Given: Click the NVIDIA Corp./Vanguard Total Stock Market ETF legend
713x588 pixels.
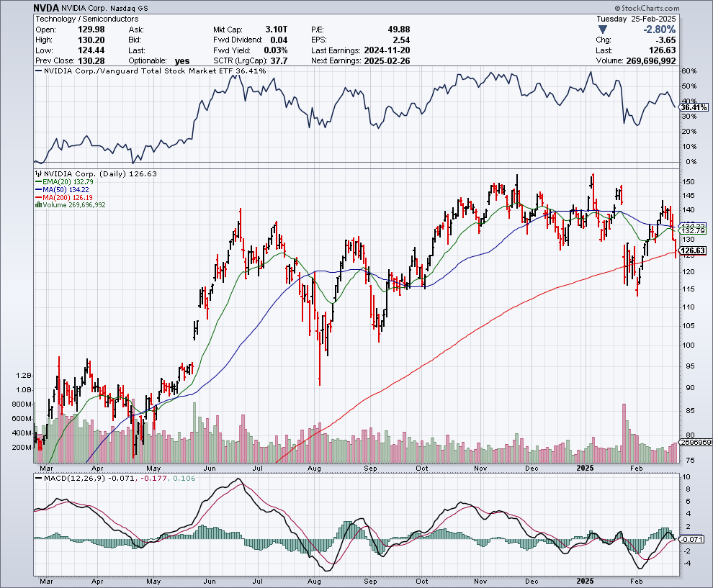Looking at the screenshot, I should coord(150,71).
